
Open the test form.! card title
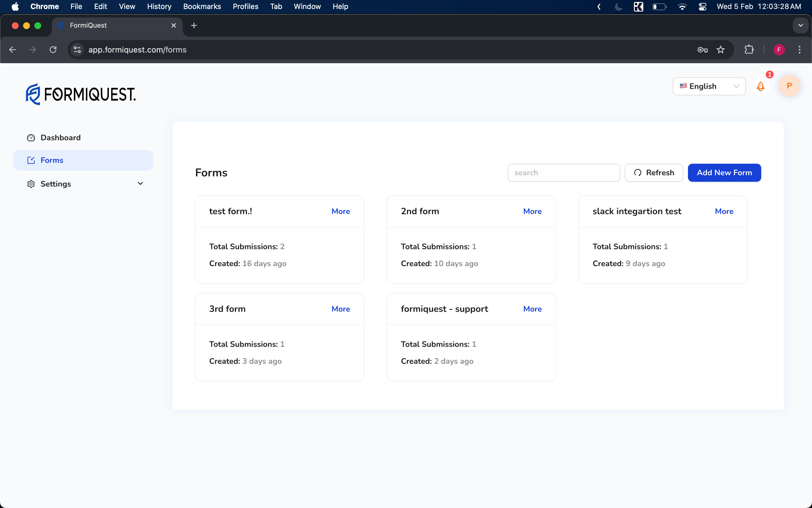click(231, 211)
